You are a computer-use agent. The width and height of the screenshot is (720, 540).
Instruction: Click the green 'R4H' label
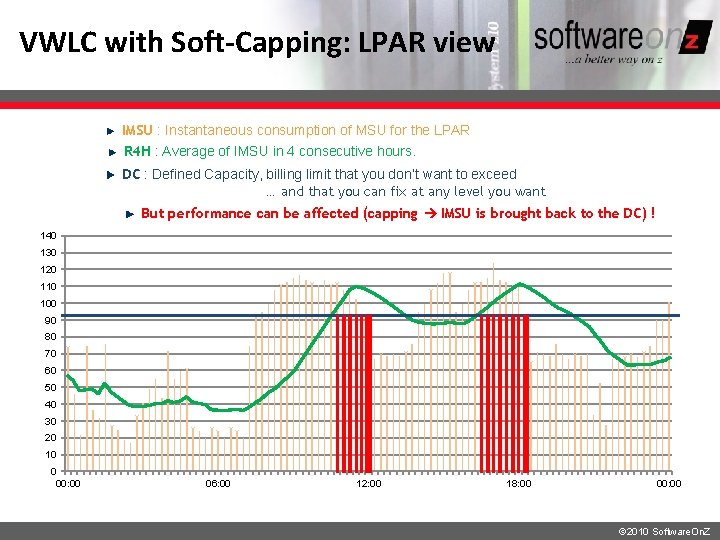tap(137, 151)
